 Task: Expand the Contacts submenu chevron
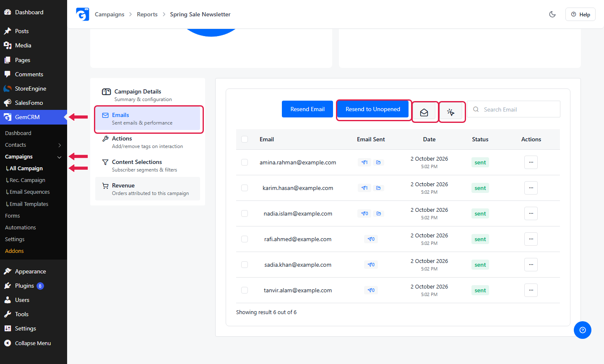tap(60, 145)
